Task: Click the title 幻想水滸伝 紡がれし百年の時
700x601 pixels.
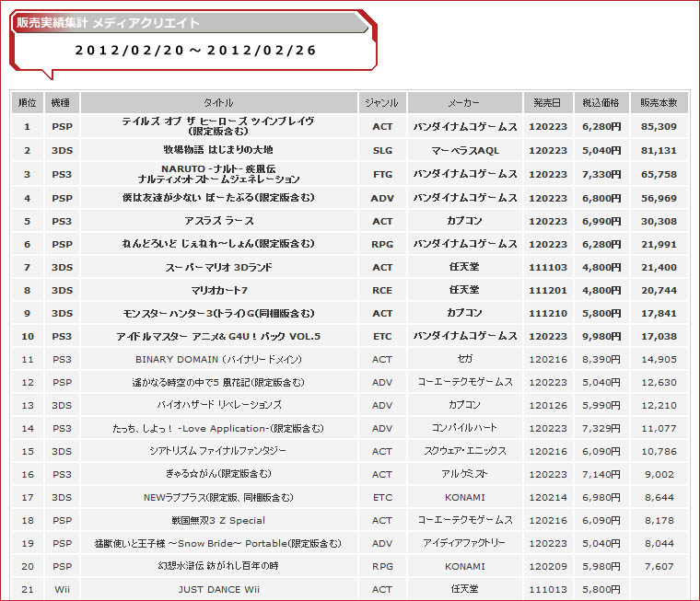Action: coord(218,566)
